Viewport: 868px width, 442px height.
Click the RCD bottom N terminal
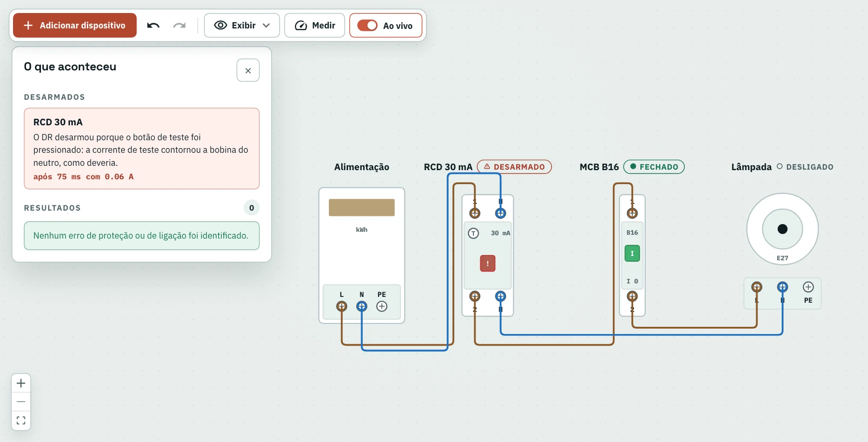(501, 296)
